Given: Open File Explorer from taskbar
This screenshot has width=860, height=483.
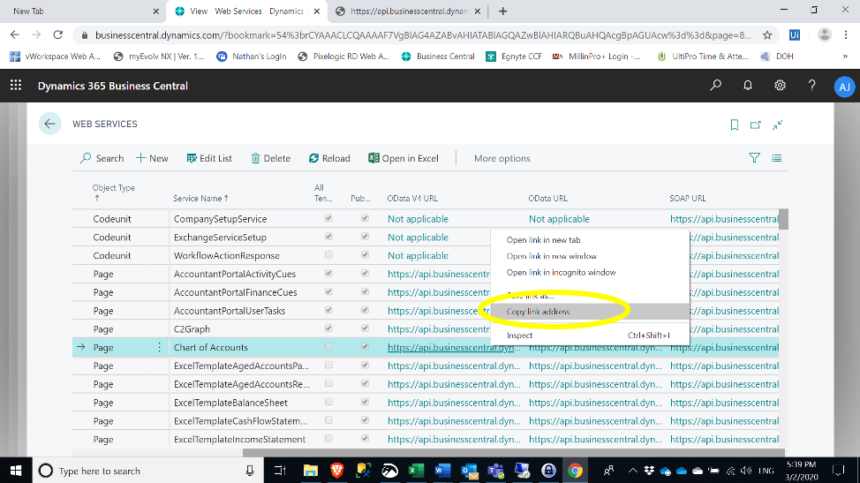Looking at the screenshot, I should coord(310,470).
